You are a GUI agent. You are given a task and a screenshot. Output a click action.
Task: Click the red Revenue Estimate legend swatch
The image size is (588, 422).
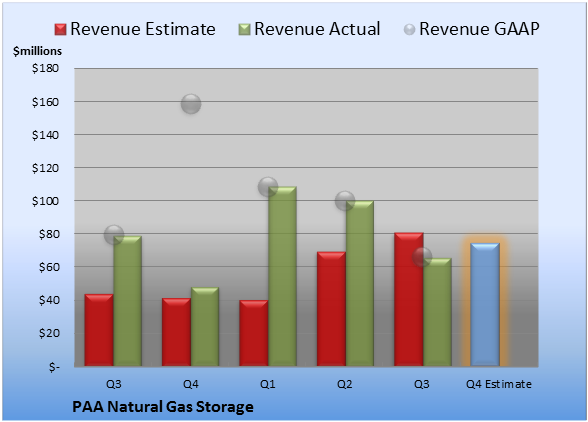click(60, 30)
